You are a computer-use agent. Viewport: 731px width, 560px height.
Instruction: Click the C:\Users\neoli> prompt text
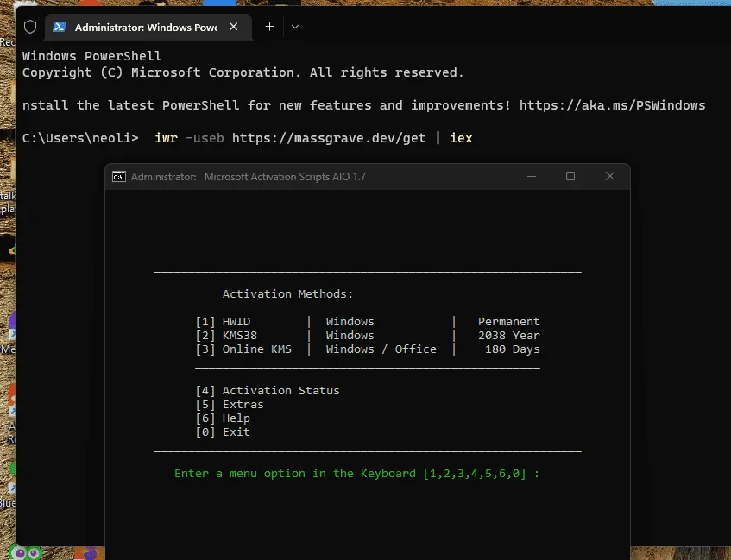tap(80, 138)
